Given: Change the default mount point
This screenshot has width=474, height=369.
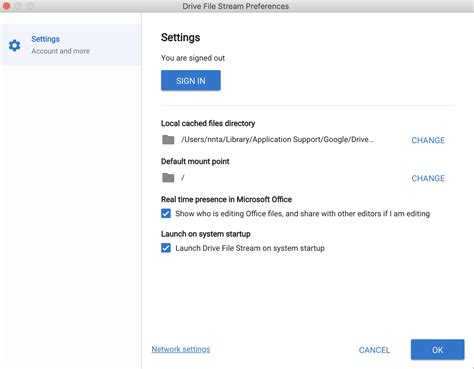Looking at the screenshot, I should [x=428, y=178].
